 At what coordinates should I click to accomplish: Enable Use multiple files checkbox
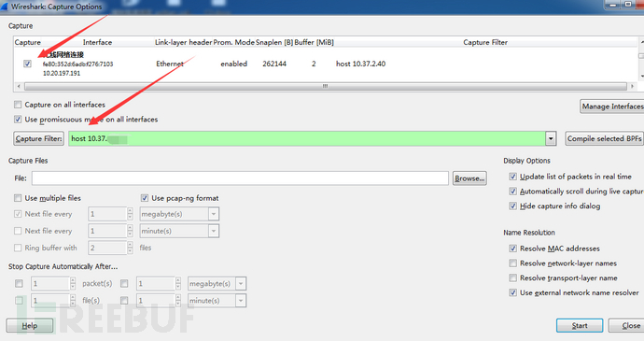[18, 198]
